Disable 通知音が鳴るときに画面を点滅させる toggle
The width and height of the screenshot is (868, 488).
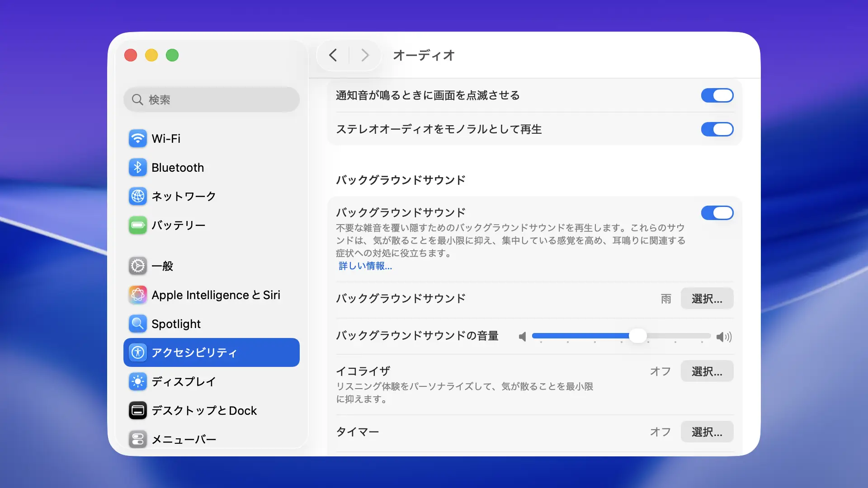(x=717, y=95)
